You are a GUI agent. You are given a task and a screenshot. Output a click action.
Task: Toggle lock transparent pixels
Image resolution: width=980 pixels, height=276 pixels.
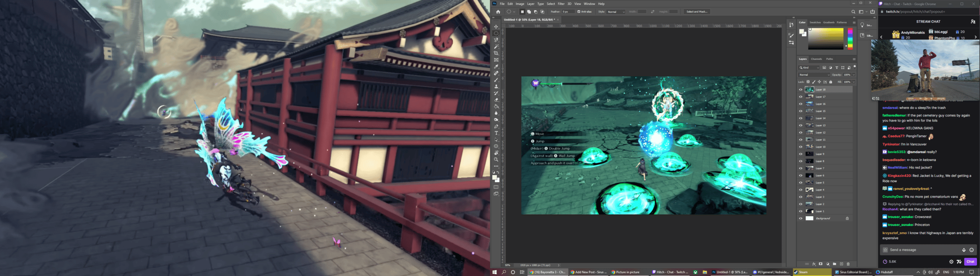click(x=808, y=82)
